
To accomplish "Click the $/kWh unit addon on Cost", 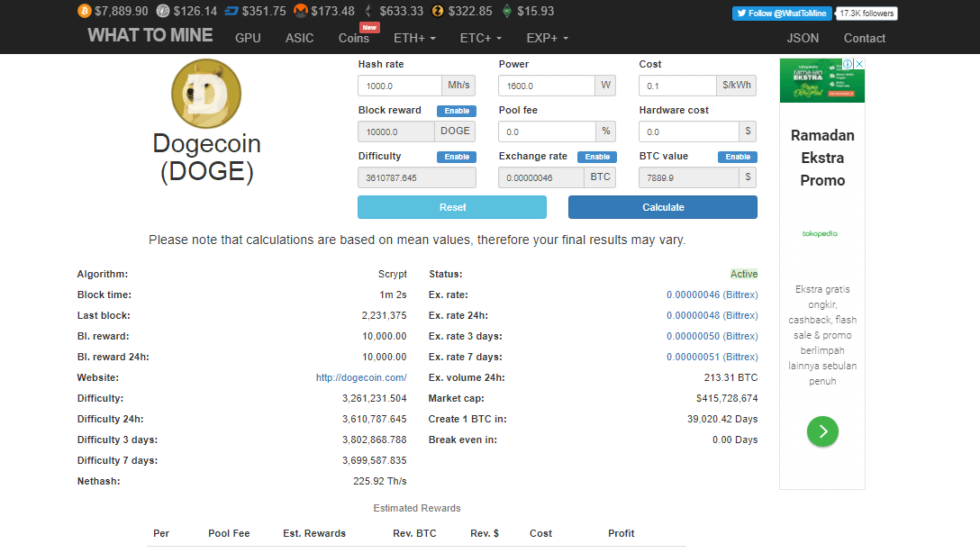I will [x=736, y=86].
